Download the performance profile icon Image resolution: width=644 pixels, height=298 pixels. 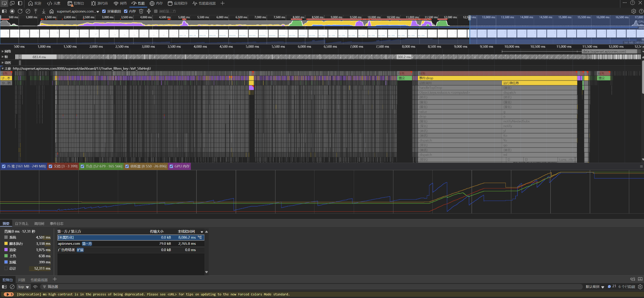point(44,11)
